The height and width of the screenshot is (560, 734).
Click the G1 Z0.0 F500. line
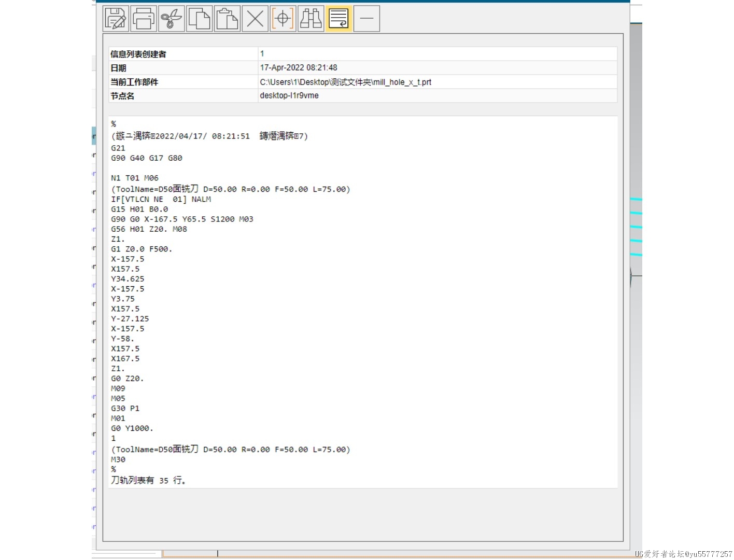point(142,249)
